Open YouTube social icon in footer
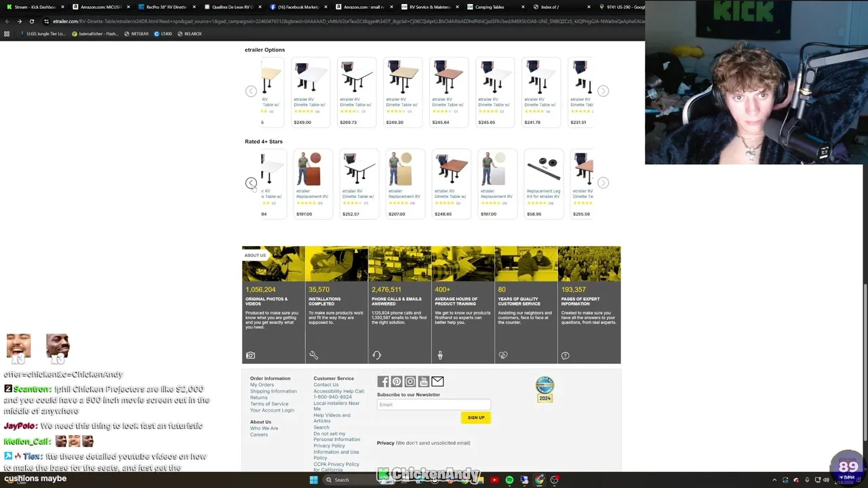868x488 pixels. [x=424, y=382]
